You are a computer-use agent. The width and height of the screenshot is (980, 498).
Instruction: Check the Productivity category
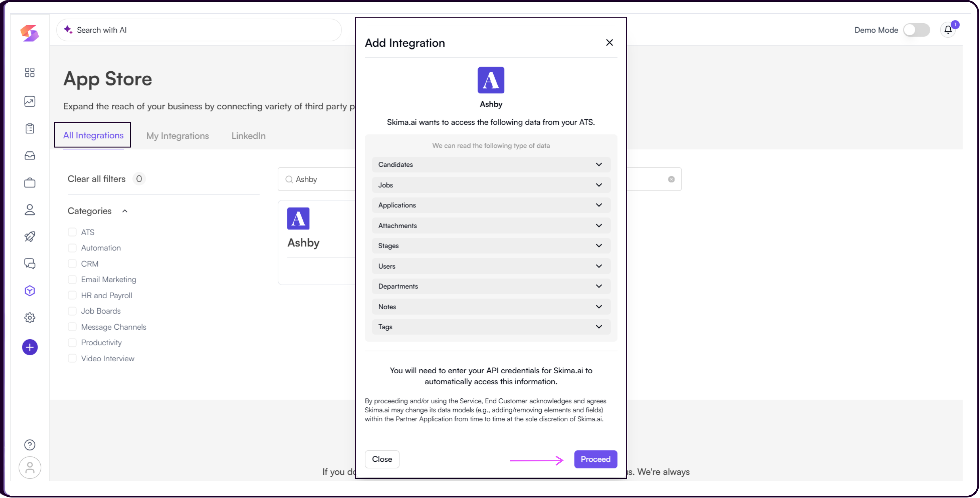72,343
